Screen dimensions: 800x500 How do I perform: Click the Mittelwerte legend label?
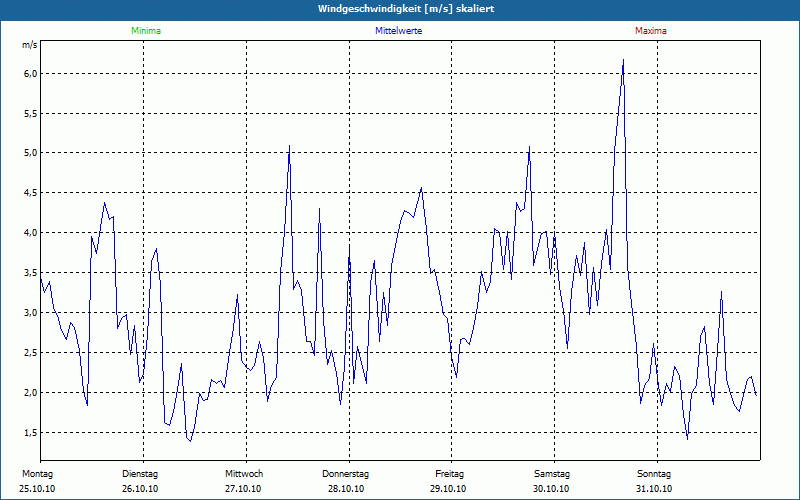pyautogui.click(x=398, y=31)
